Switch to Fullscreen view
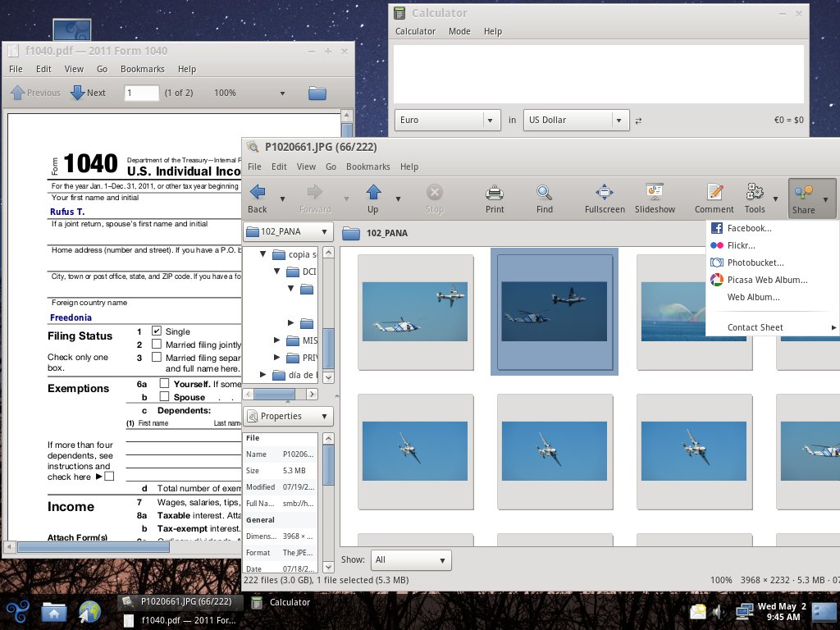 point(605,199)
